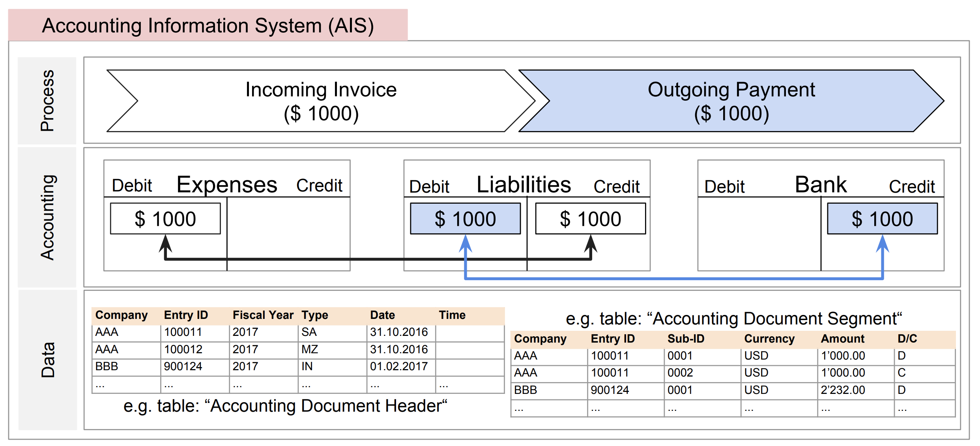The width and height of the screenshot is (980, 446).
Task: Click the Debit label of the Bank account
Action: [x=725, y=187]
